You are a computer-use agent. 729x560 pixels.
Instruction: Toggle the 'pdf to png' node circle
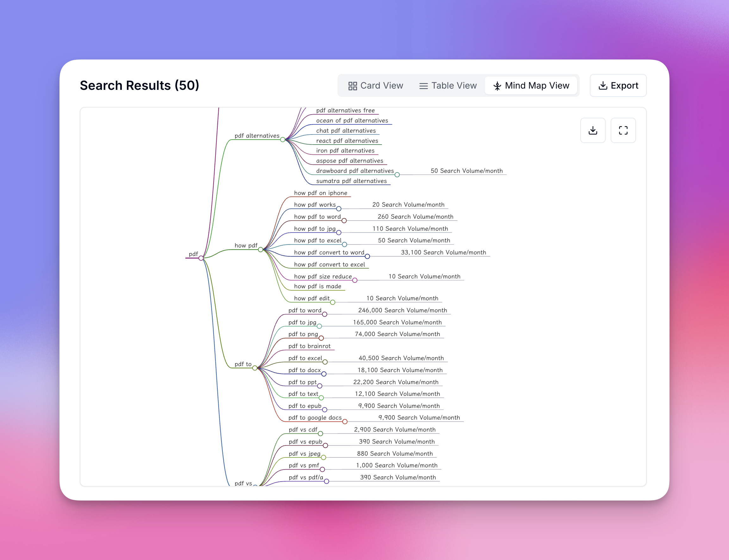click(x=321, y=338)
